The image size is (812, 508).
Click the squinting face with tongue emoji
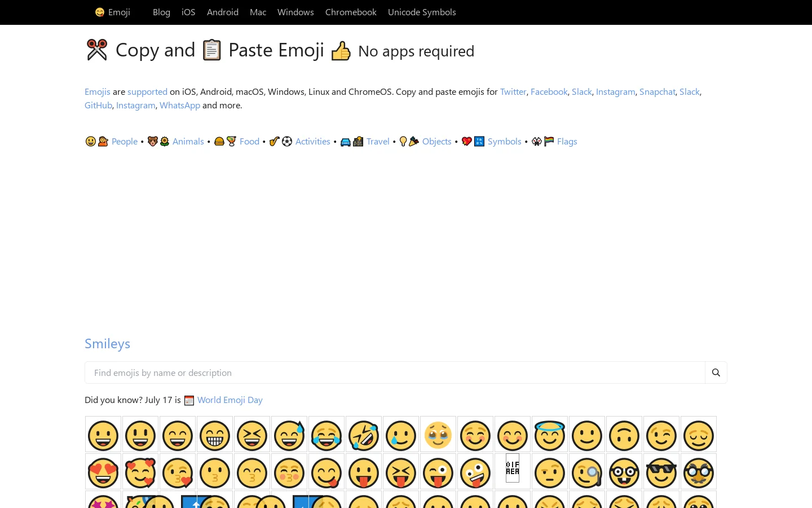pyautogui.click(x=401, y=472)
